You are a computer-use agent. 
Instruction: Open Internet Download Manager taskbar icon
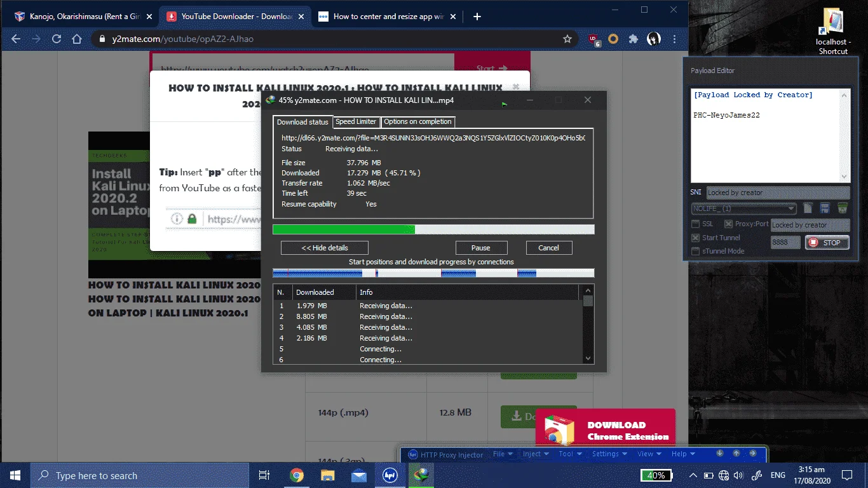click(421, 475)
